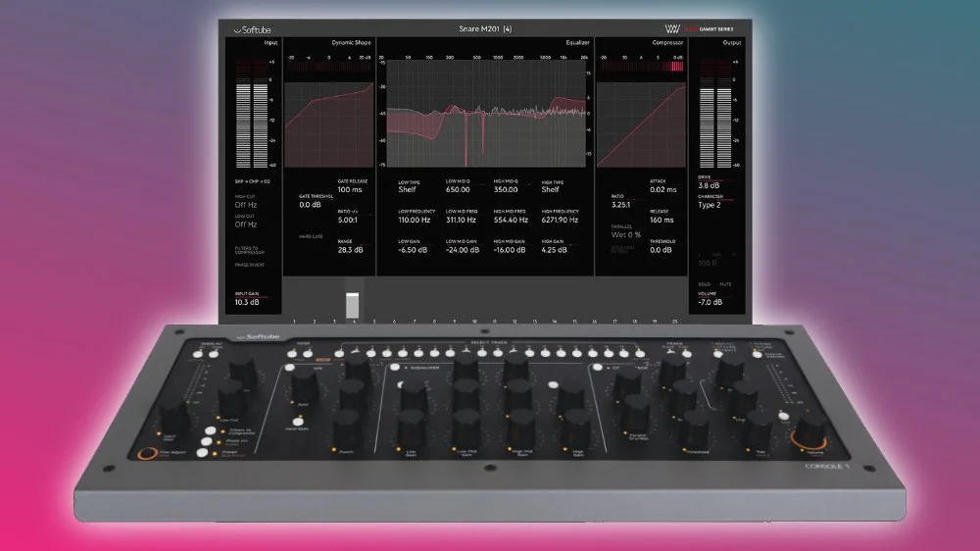Click the High Frequency 6271.90 Hz value
Viewport: 980px width, 551px height.
coord(560,221)
